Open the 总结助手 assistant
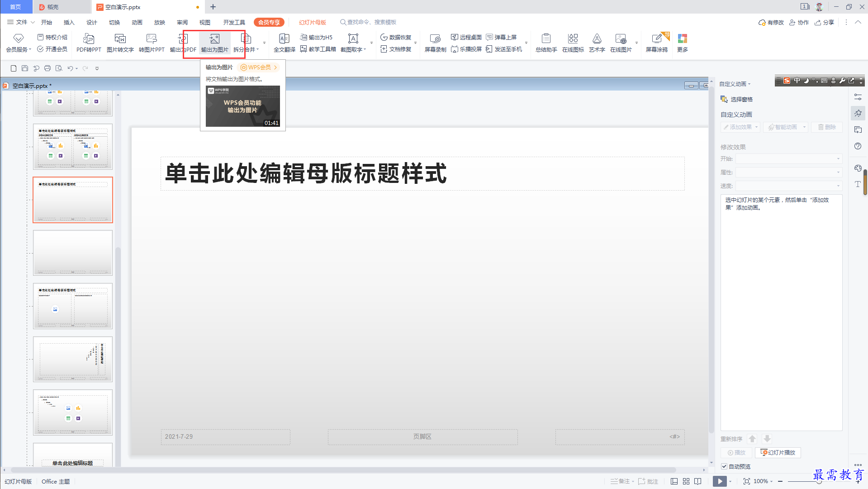Viewport: 868px width, 489px height. click(546, 43)
